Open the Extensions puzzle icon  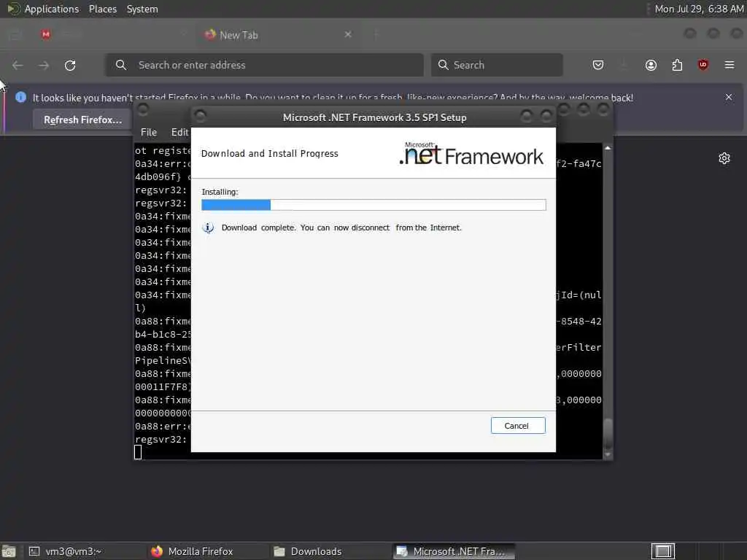tap(677, 65)
